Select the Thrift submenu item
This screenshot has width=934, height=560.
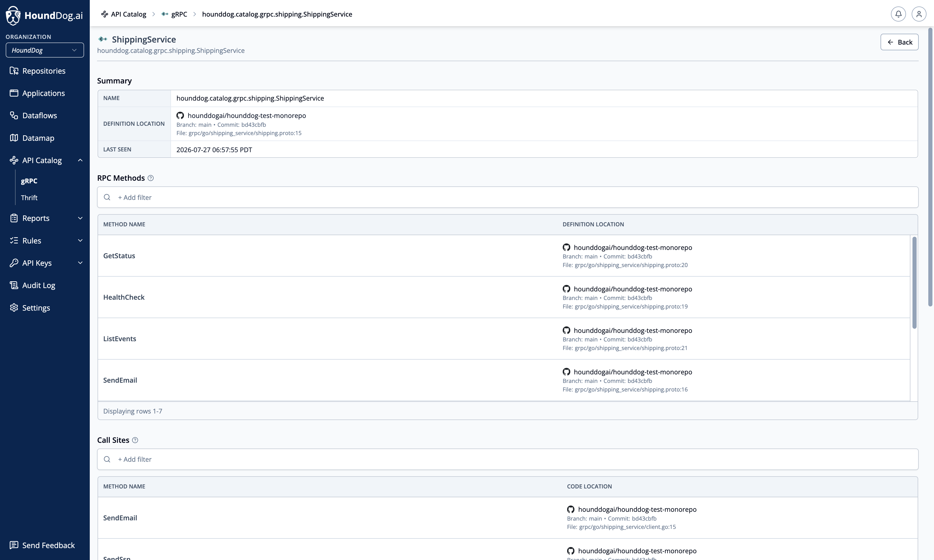pyautogui.click(x=29, y=198)
